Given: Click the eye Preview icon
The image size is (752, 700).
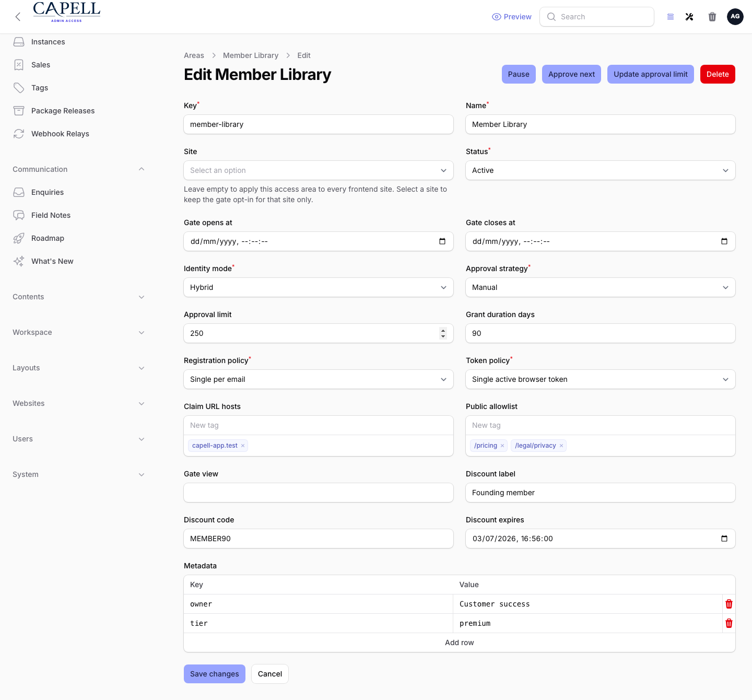Looking at the screenshot, I should [x=496, y=17].
